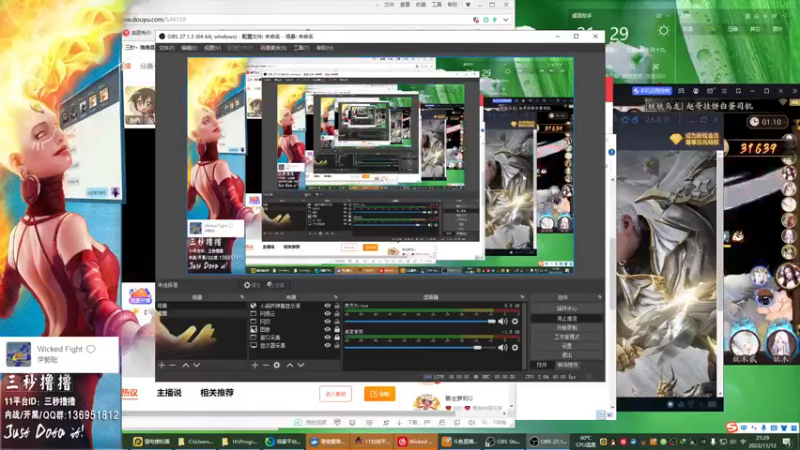Move the scene up in the scenes list
800x450 pixels.
pyautogui.click(x=186, y=365)
